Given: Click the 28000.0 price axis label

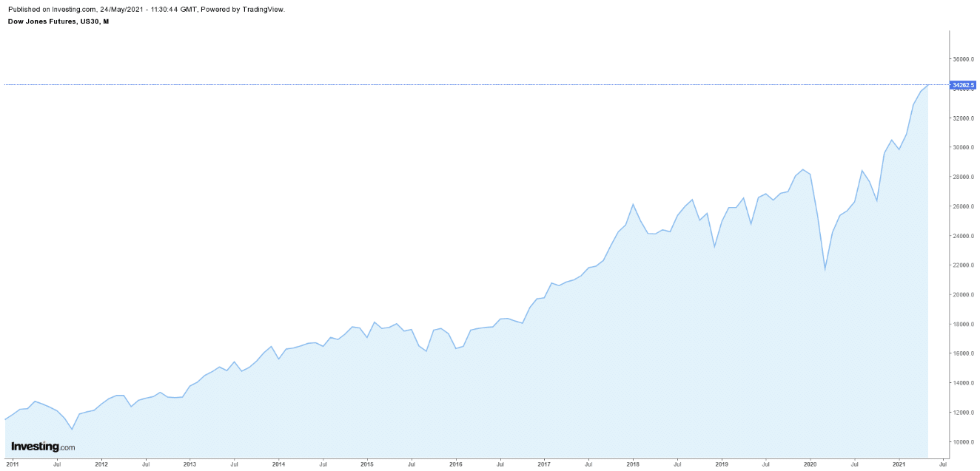Looking at the screenshot, I should 964,177.
